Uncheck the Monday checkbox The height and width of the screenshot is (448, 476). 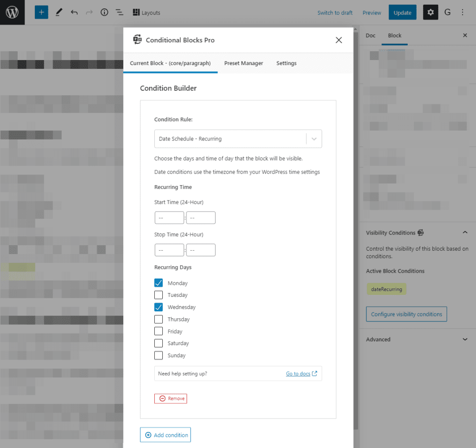pyautogui.click(x=159, y=283)
